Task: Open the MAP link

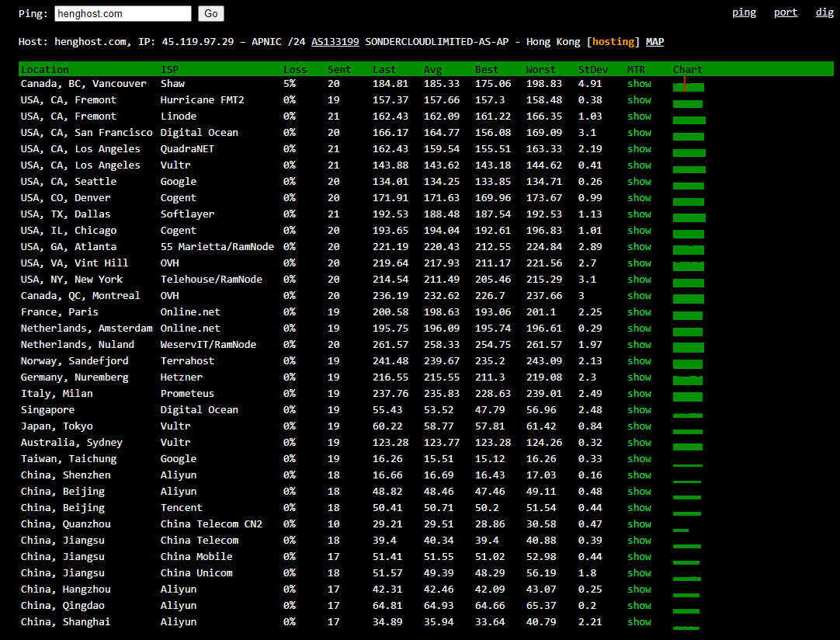Action: tap(654, 42)
